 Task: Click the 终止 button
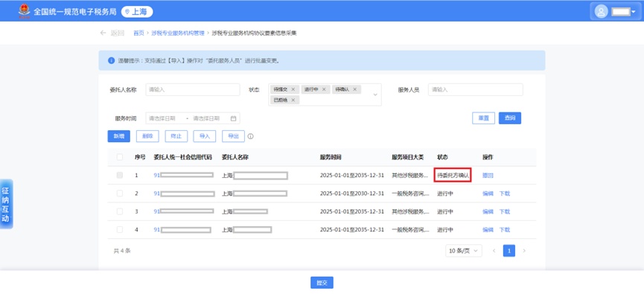tap(176, 136)
